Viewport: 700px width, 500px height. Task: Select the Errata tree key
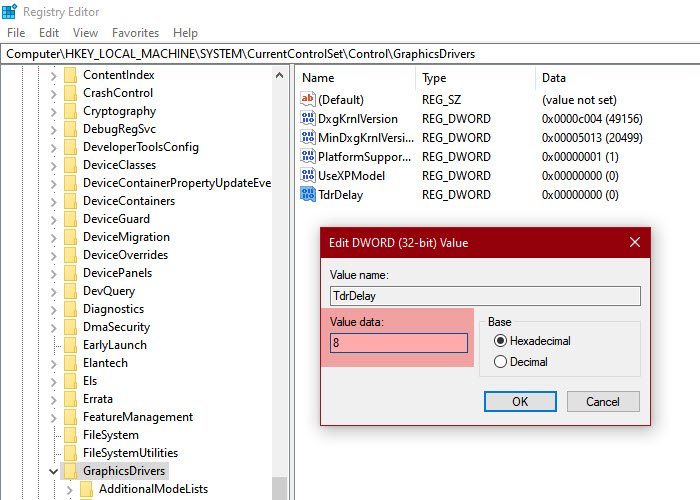coord(98,399)
